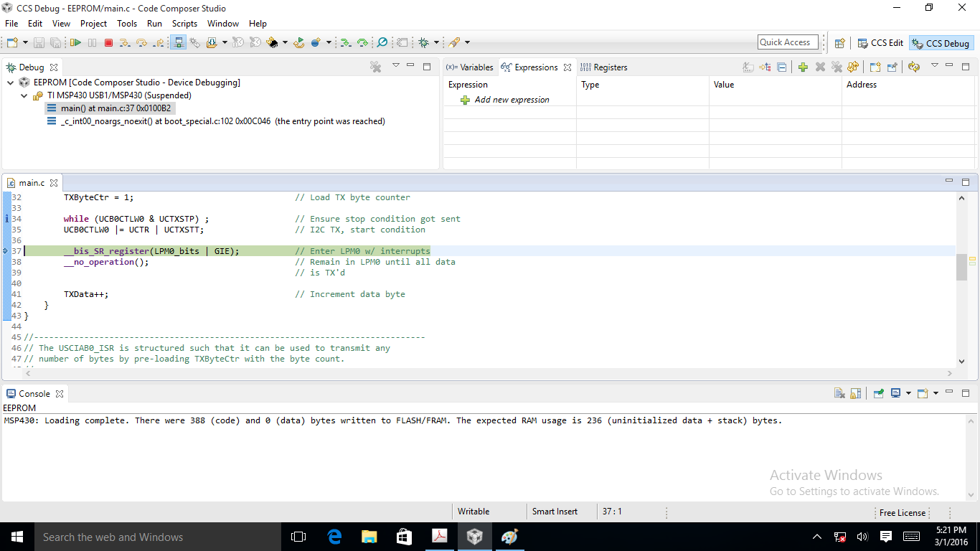Click the Save All toolbar icon
This screenshot has width=980, height=551.
coord(55,43)
